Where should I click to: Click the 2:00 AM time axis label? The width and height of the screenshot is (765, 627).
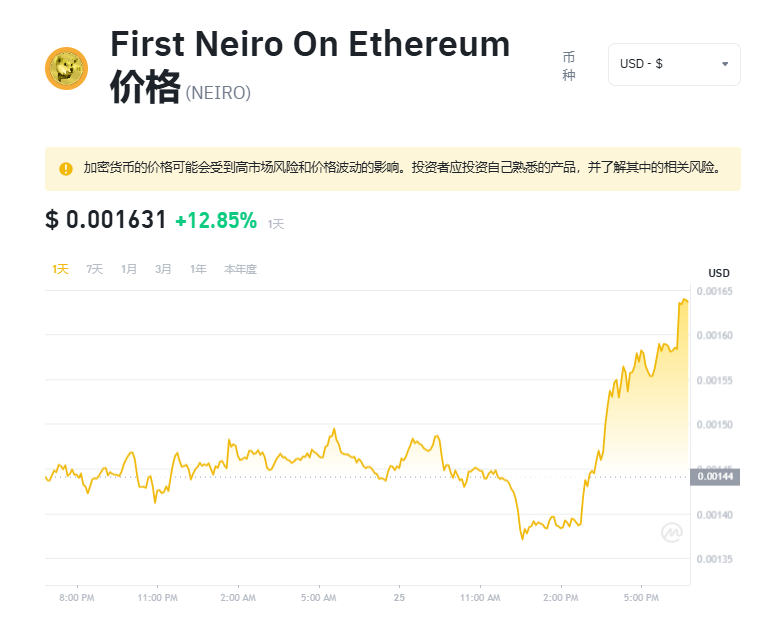(237, 598)
